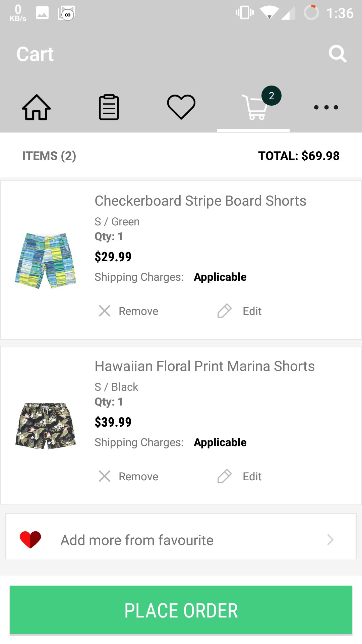
Task: Go to the Home tab icon
Action: tap(36, 107)
